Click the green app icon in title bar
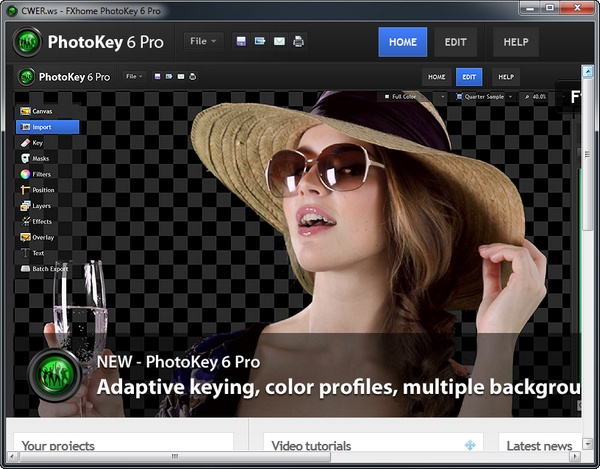The image size is (600, 469). pos(12,11)
